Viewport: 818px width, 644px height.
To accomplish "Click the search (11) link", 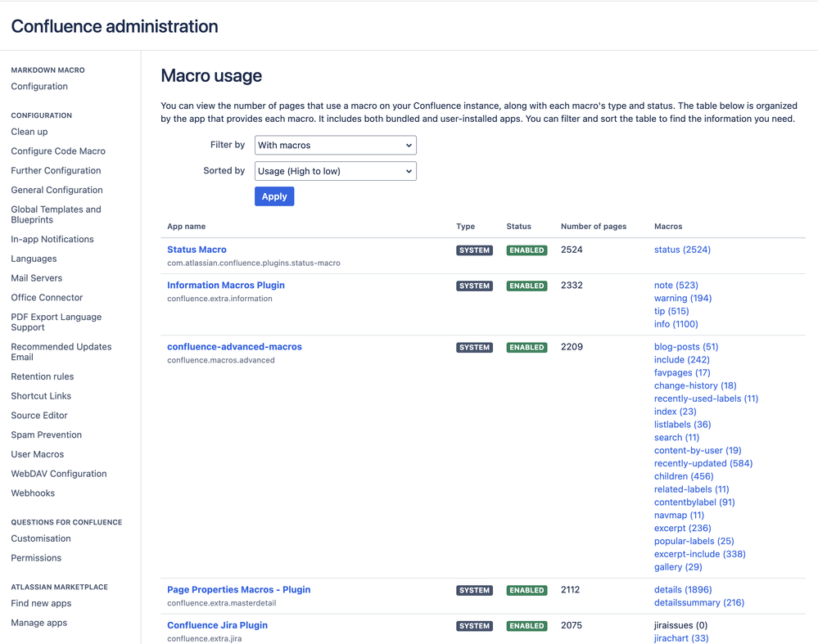I will tap(676, 438).
